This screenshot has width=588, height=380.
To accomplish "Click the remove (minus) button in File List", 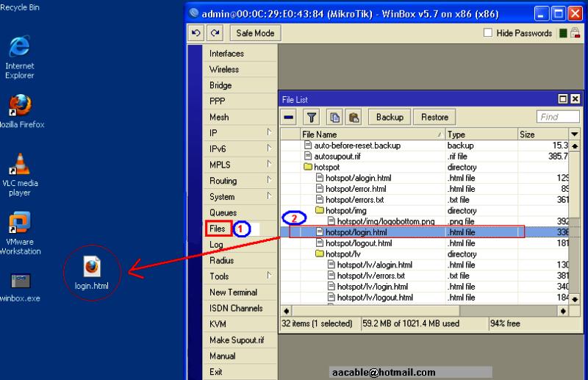I will (288, 118).
